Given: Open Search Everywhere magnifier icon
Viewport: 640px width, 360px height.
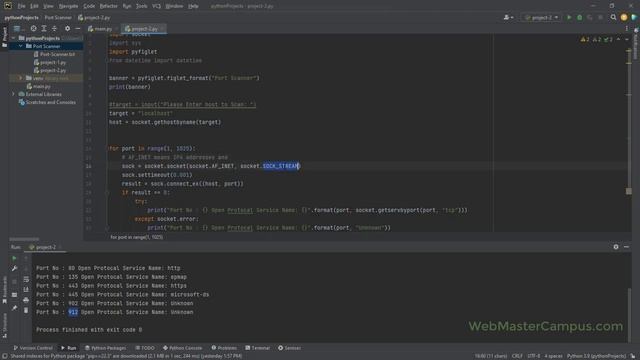Looking at the screenshot, I should click(x=613, y=18).
